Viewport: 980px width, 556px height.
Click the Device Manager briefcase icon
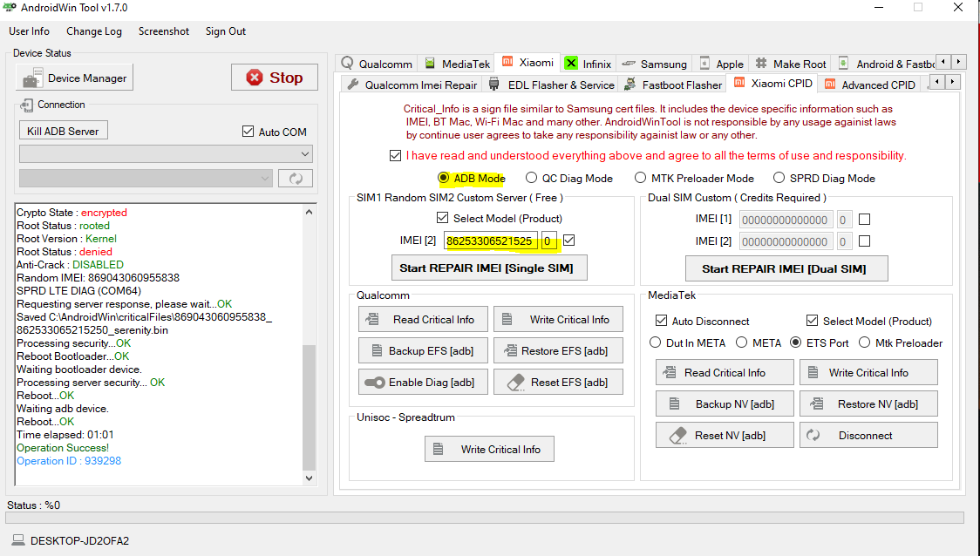point(31,78)
